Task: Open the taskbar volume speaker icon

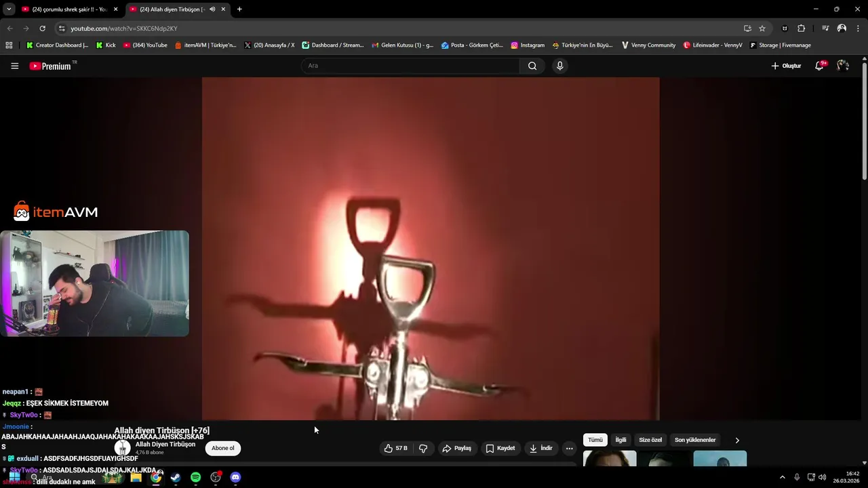Action: [x=822, y=477]
